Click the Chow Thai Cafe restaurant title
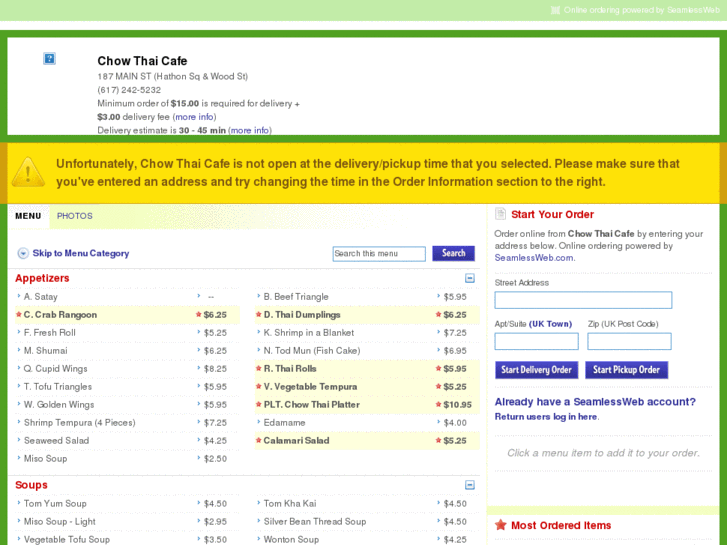The height and width of the screenshot is (545, 727). pyautogui.click(x=142, y=61)
